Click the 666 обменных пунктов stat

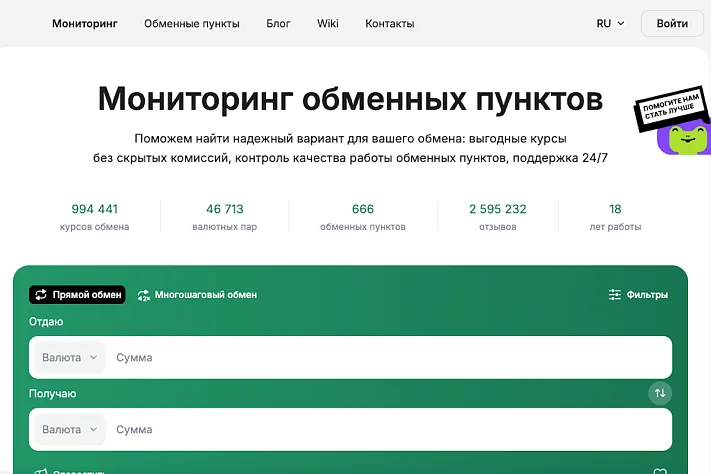363,217
